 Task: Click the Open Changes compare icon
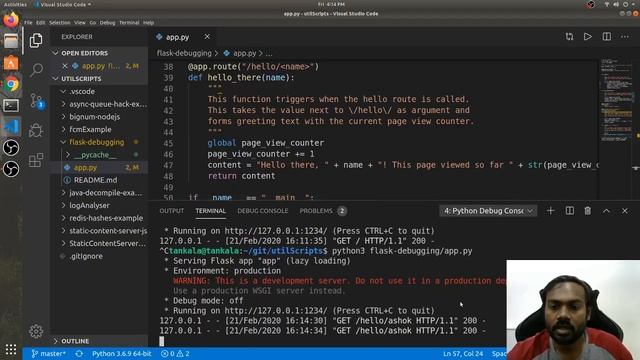pos(569,37)
